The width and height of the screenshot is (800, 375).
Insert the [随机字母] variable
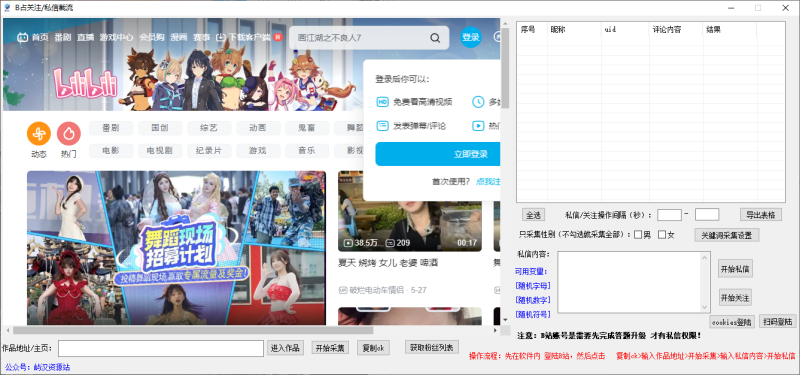point(532,285)
